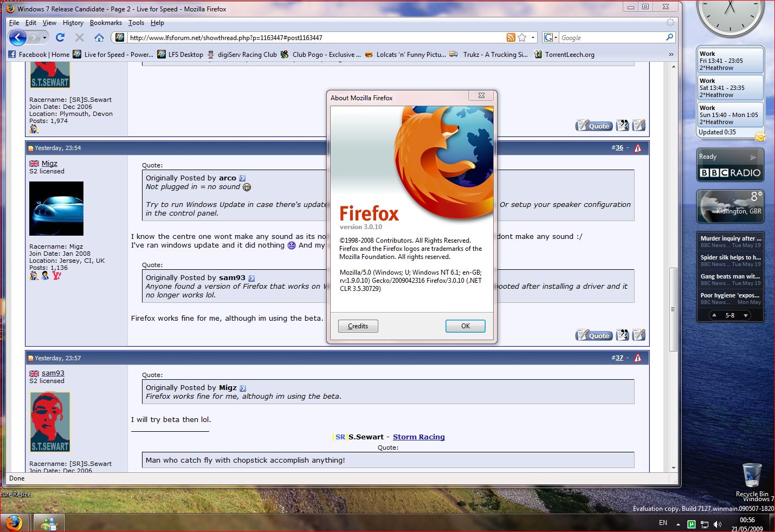Screen dimensions: 775x532
Task: Go back with the Back arrow button
Action: 18,37
